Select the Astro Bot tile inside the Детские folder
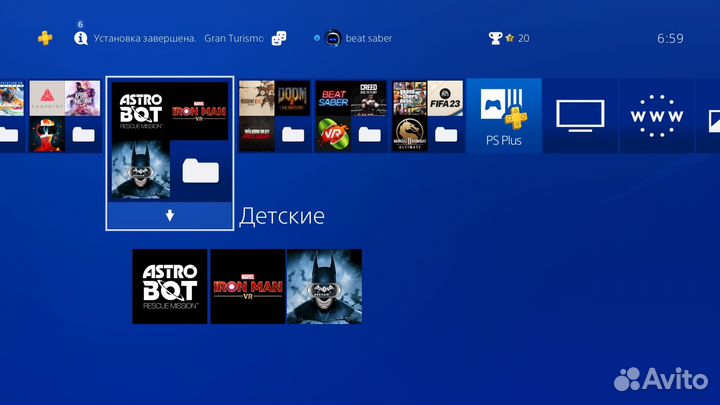Screen dimensions: 720x405 pyautogui.click(x=141, y=111)
